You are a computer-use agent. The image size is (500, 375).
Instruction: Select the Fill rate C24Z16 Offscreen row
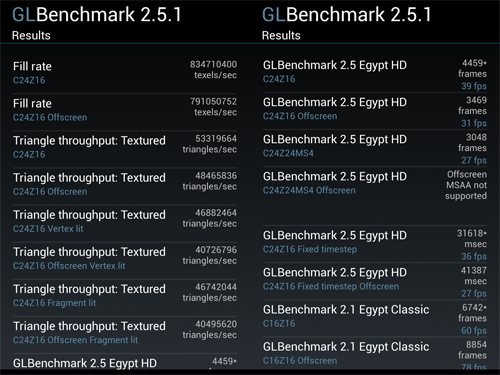tap(125, 112)
